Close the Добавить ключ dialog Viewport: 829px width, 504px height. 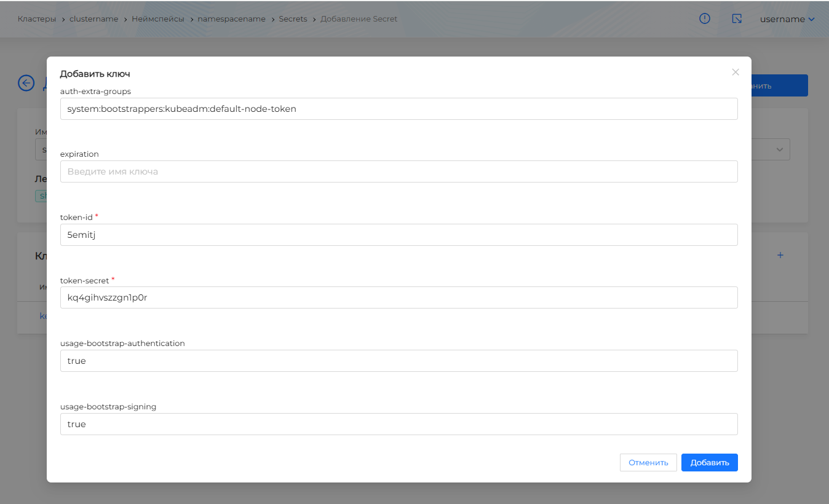click(735, 73)
